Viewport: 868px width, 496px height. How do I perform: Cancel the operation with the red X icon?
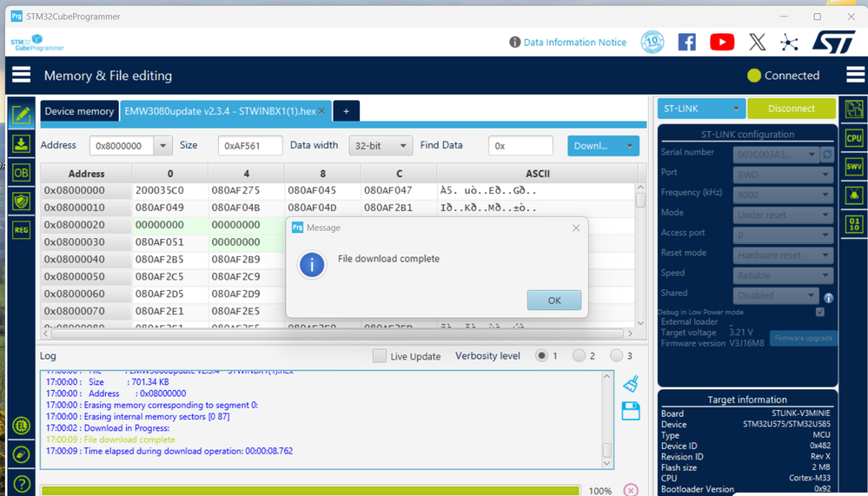pos(631,490)
